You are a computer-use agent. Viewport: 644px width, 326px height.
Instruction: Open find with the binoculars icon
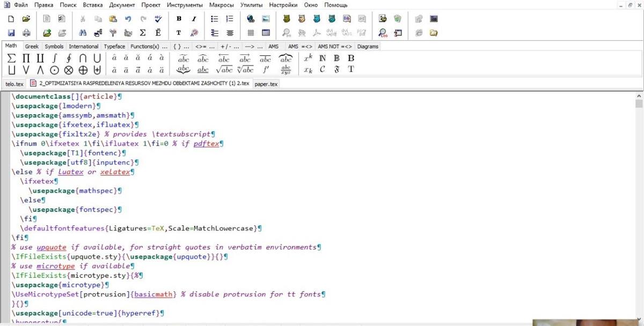point(83,33)
